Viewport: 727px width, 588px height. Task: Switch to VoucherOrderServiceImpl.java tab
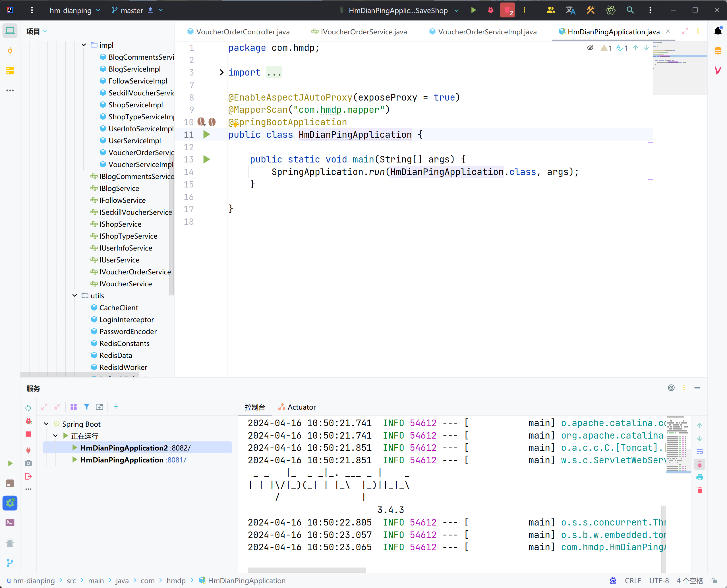[487, 32]
